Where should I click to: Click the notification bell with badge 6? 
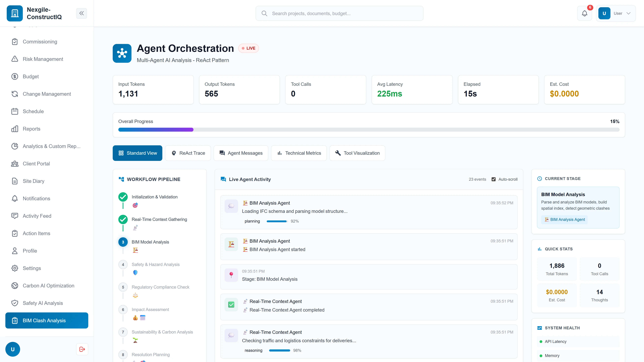[x=584, y=13]
